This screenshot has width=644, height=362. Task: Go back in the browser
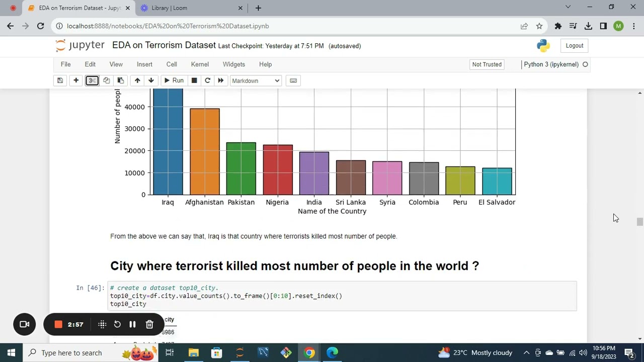pyautogui.click(x=11, y=26)
